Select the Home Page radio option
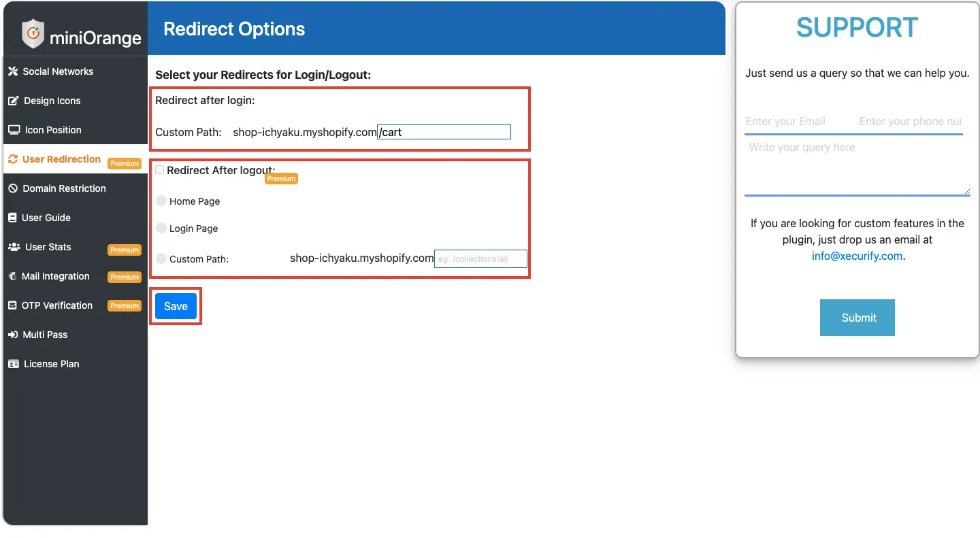This screenshot has height=538, width=980. click(x=161, y=201)
